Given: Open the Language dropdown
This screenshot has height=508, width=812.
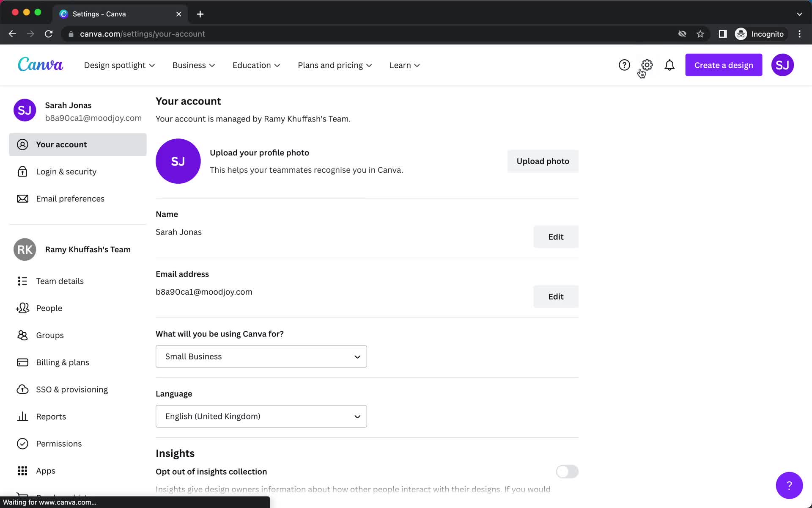Looking at the screenshot, I should [261, 416].
